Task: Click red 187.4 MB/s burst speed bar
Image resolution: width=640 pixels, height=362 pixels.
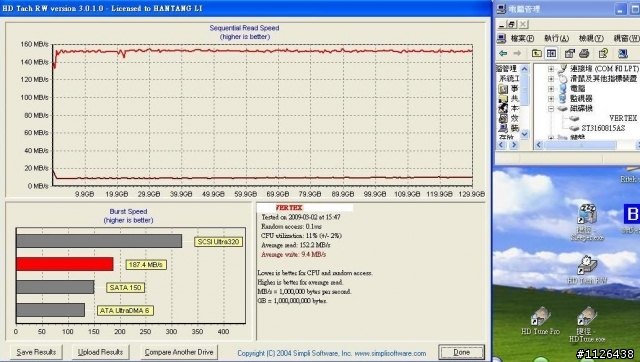Action: [x=65, y=264]
